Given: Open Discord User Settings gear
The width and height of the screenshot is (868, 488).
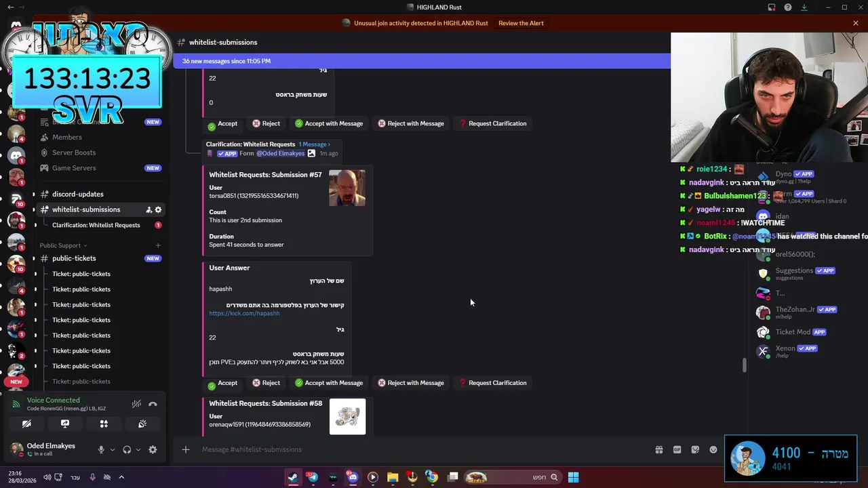Looking at the screenshot, I should (153, 449).
